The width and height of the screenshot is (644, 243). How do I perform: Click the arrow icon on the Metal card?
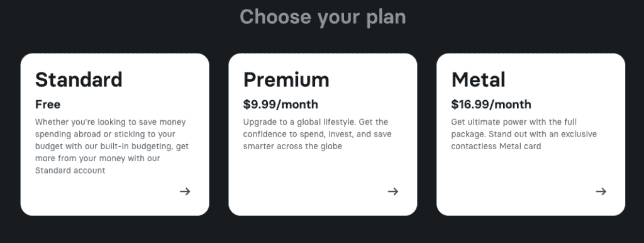(601, 191)
